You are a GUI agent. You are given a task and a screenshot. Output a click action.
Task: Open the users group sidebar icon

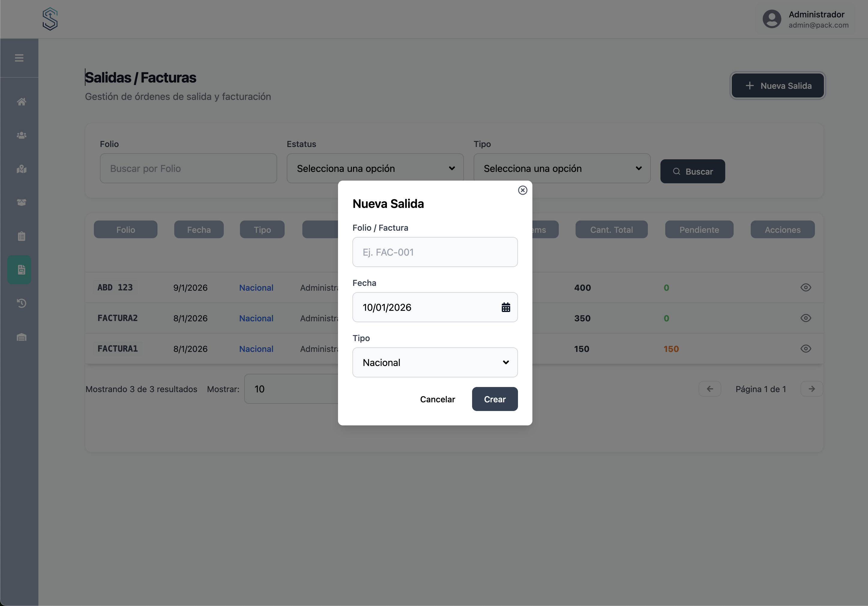(22, 135)
